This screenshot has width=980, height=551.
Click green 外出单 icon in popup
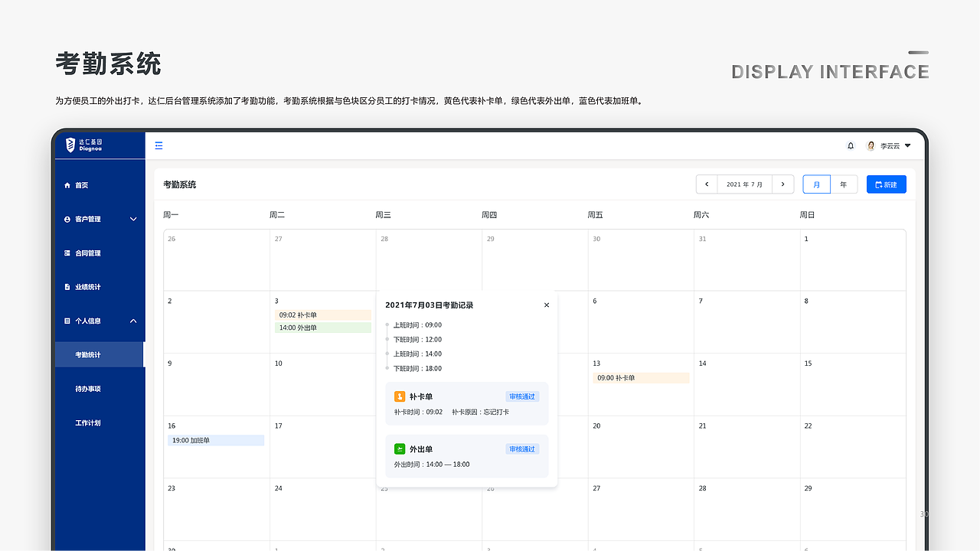[x=400, y=449]
